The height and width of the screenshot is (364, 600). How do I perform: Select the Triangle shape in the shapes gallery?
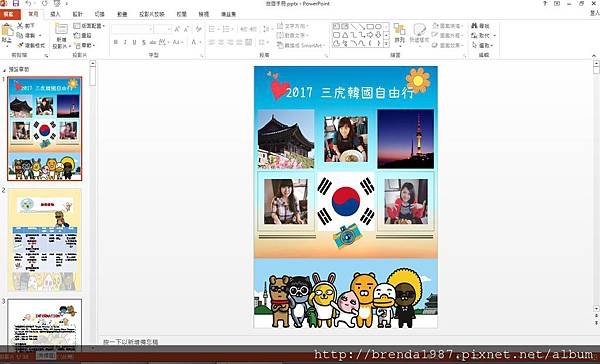tap(345, 35)
